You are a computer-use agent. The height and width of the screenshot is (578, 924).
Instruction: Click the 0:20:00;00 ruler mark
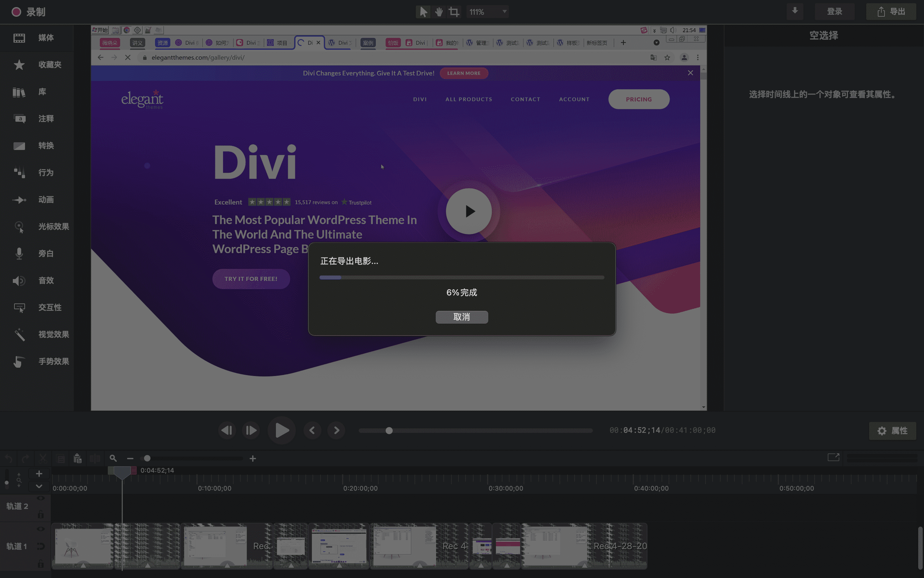tap(360, 488)
